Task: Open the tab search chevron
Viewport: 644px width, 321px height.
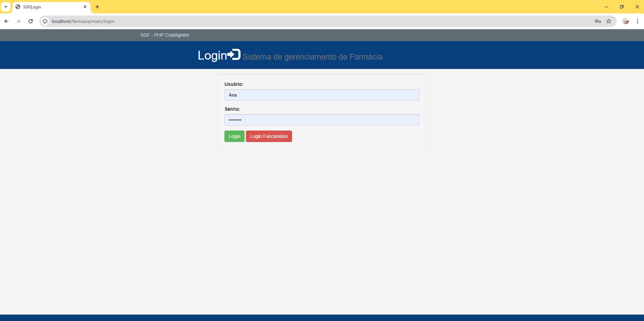Action: (5, 7)
